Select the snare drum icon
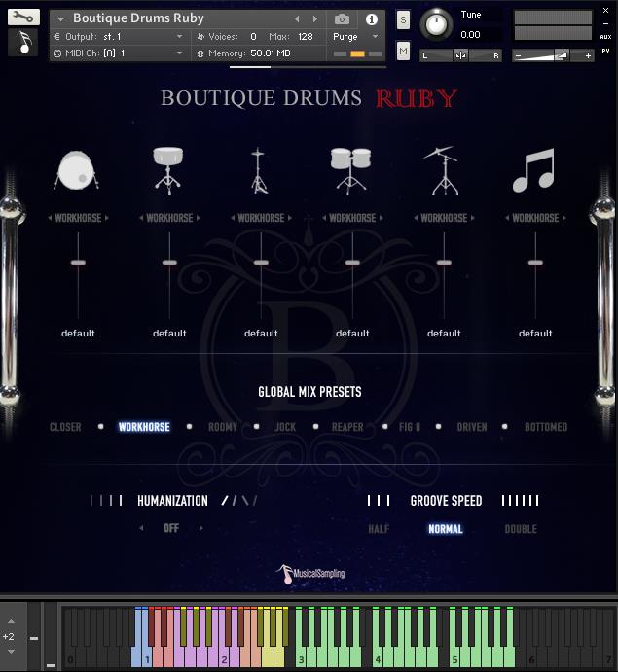Screen dimensions: 618x672 click(167, 170)
